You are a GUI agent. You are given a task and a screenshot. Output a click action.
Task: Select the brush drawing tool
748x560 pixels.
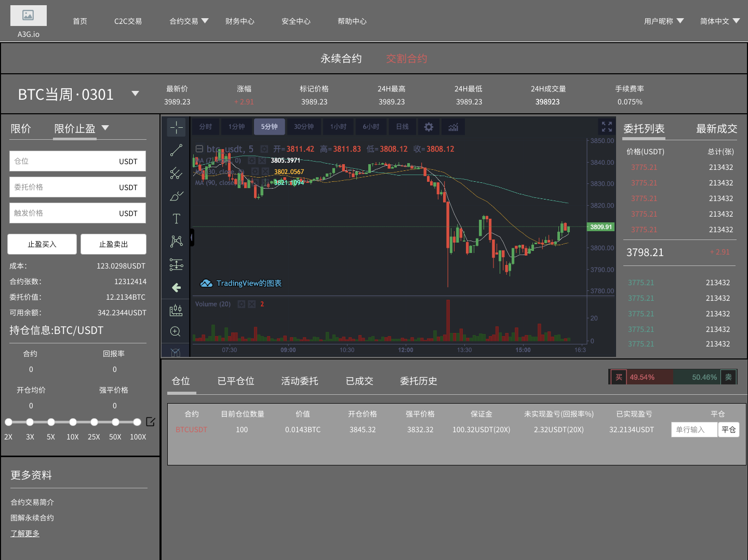[176, 196]
